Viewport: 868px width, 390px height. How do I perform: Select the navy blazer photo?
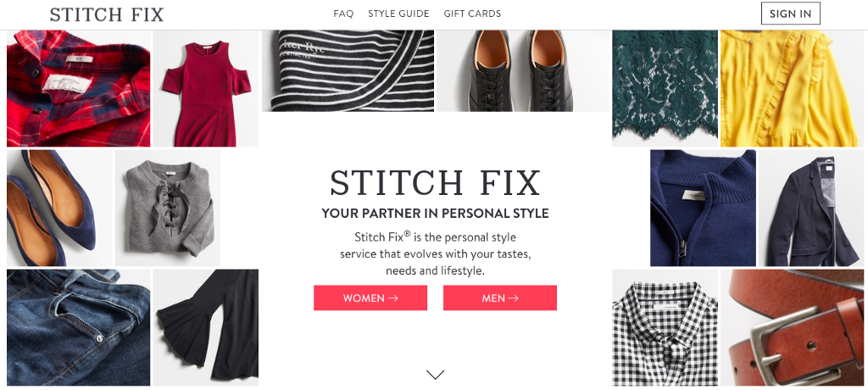click(x=810, y=208)
